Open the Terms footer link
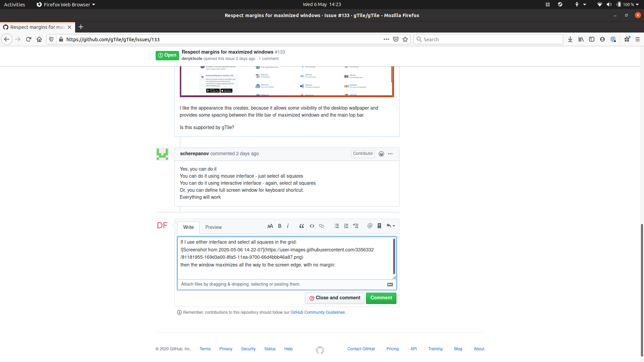 coord(205,349)
